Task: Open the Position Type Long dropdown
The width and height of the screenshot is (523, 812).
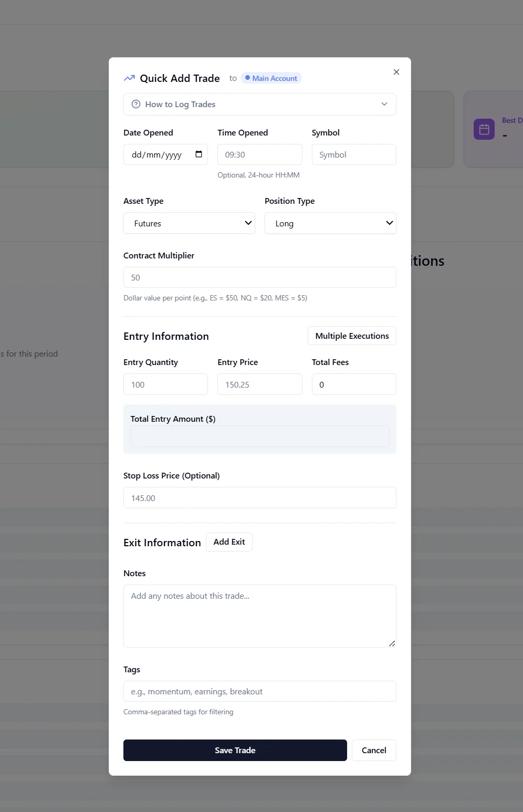Action: [330, 223]
